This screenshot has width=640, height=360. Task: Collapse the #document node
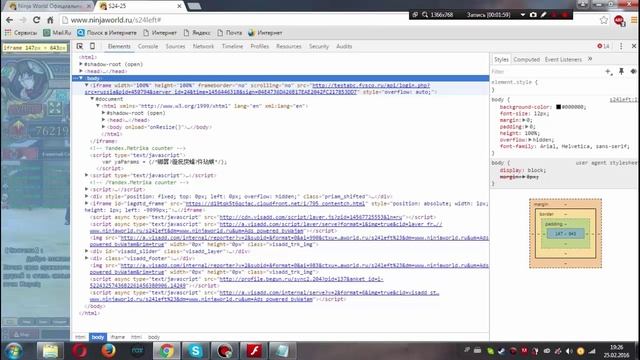(92, 99)
